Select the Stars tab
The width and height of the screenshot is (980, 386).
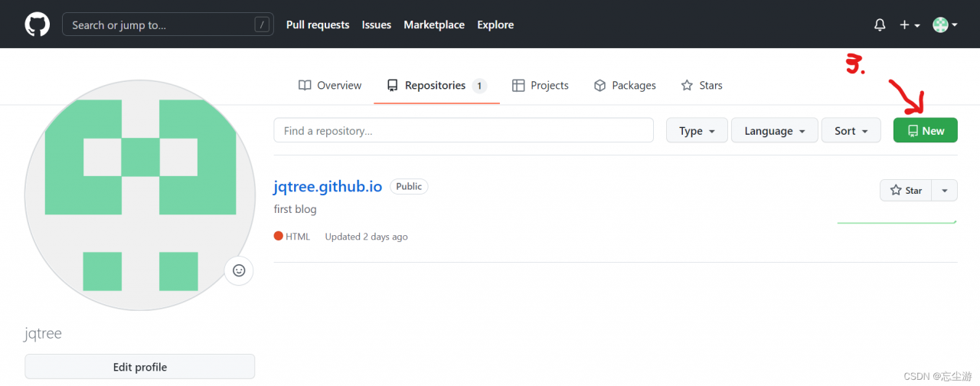point(701,86)
